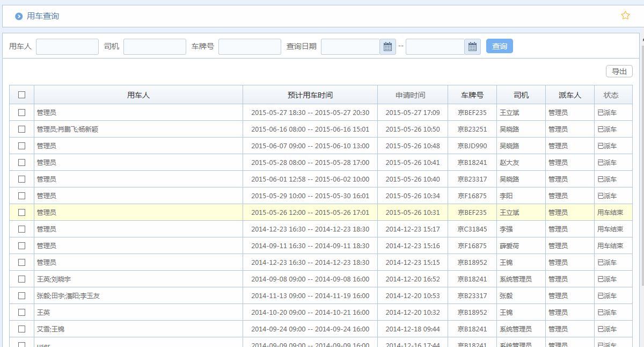Tick checkbox of 张毅;田宇;潘阳;李玉友 row
Viewport: 644px width, 347px height.
click(x=21, y=295)
